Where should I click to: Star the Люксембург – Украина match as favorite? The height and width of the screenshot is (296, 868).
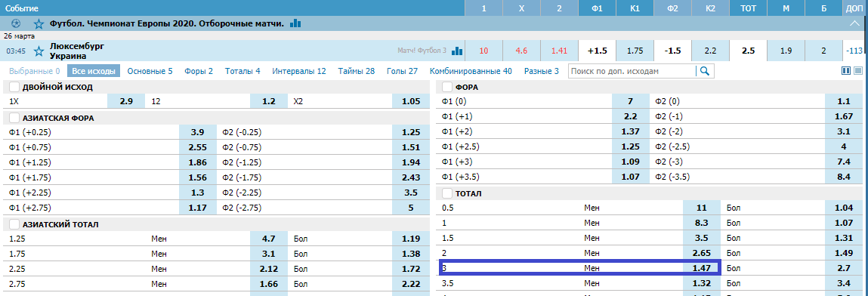(x=39, y=51)
